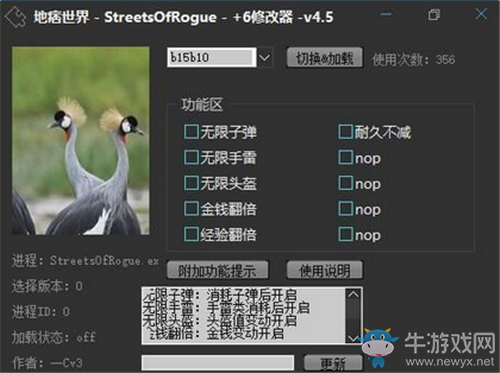This screenshot has height=373, width=500.
Task: Tick the 经验翻倍 checkbox
Action: [x=191, y=234]
